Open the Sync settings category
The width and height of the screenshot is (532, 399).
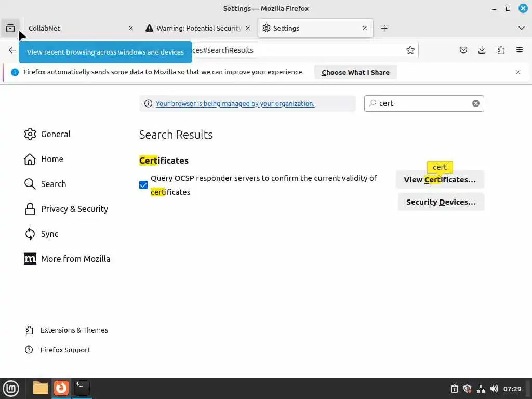click(42, 234)
